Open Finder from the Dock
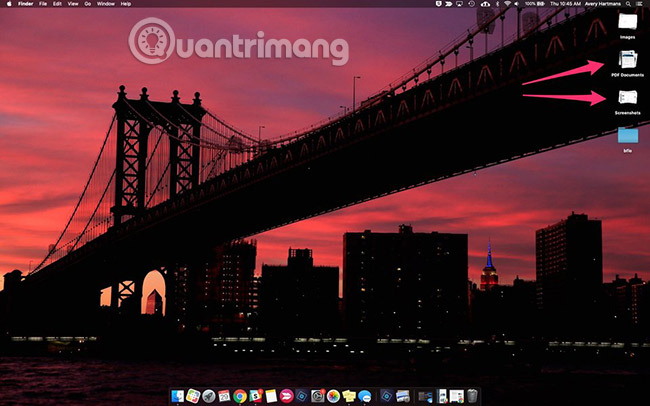The height and width of the screenshot is (406, 650). (178, 396)
